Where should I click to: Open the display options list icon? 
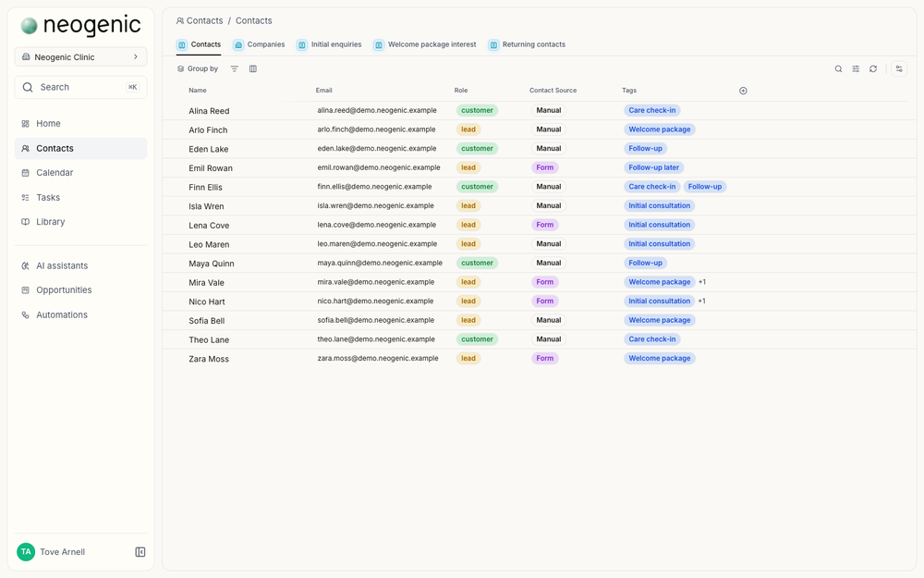(856, 69)
